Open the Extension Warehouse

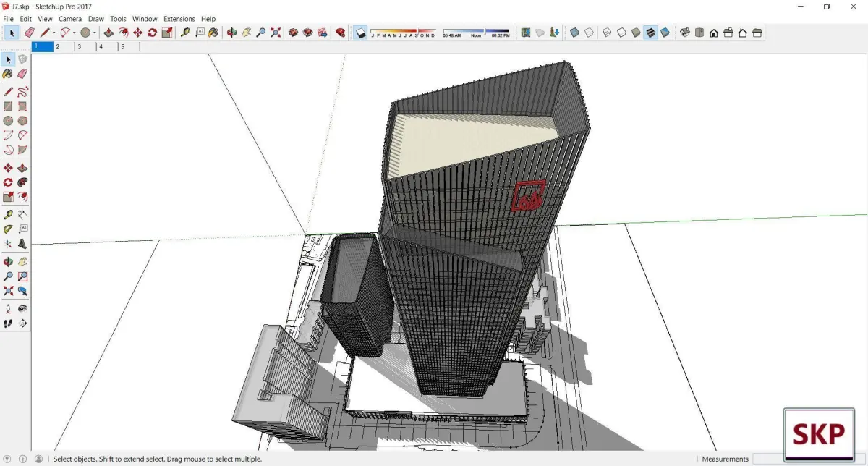pyautogui.click(x=307, y=33)
